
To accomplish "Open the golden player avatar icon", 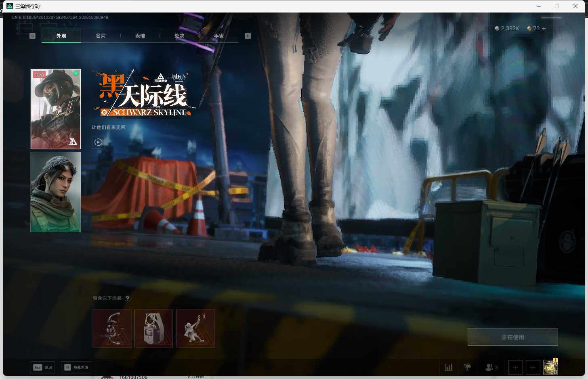I will [x=550, y=367].
